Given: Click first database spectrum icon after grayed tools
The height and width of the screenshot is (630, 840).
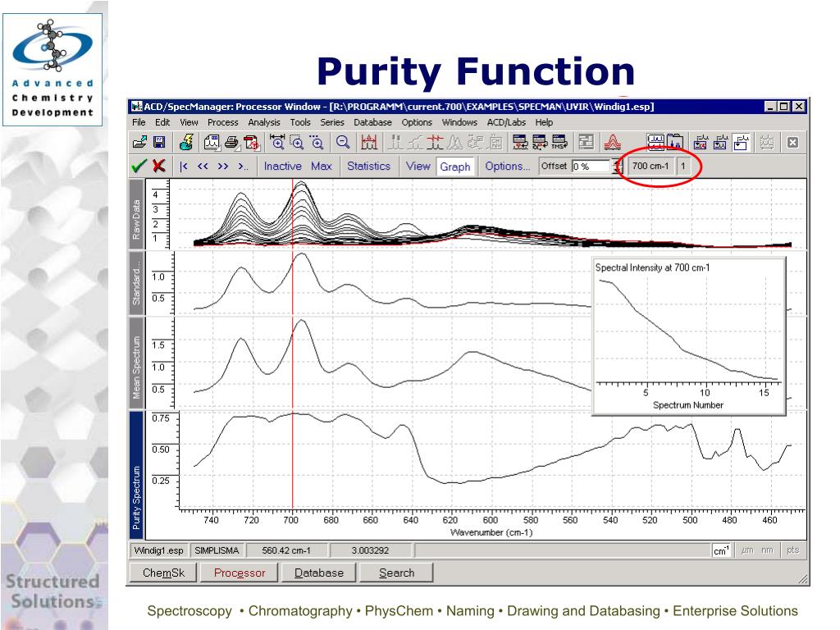Looking at the screenshot, I should click(x=519, y=142).
